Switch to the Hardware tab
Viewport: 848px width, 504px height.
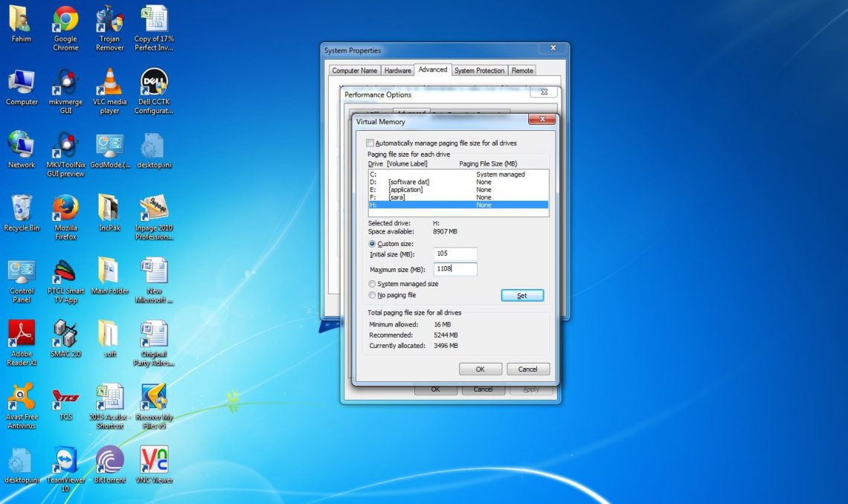point(397,70)
